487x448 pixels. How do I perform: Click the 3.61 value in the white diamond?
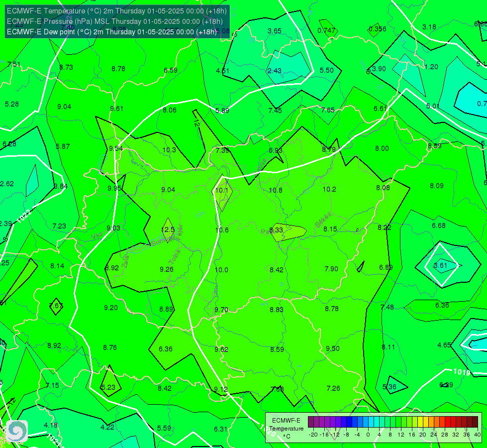point(440,265)
